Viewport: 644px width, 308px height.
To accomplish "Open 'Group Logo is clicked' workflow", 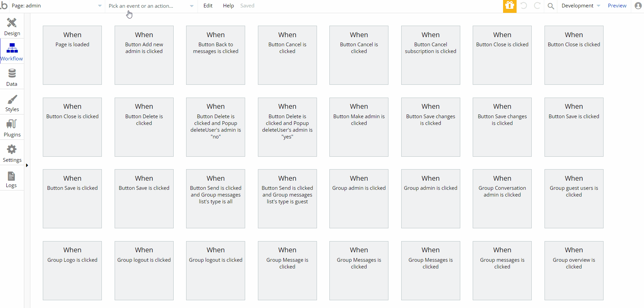I will [x=72, y=271].
